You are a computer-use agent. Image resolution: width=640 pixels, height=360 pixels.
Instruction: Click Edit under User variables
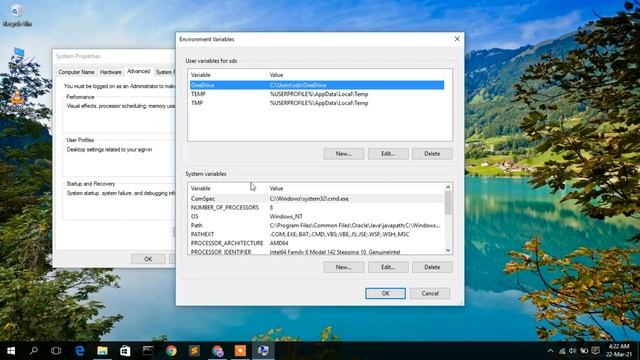(x=388, y=154)
